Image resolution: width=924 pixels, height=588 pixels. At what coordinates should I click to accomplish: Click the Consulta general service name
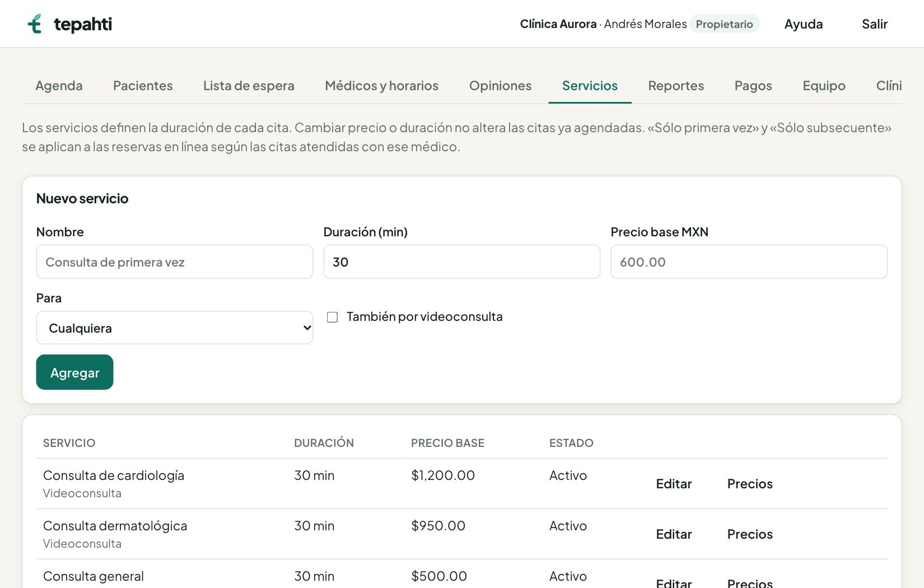(94, 576)
